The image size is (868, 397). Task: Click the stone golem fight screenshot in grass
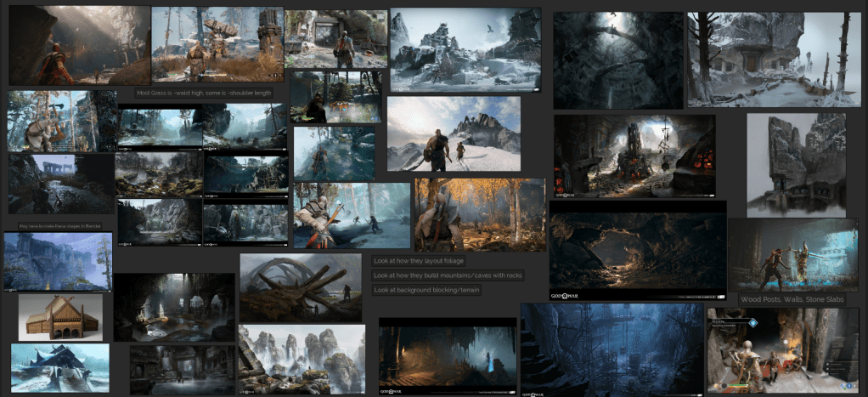(x=217, y=44)
